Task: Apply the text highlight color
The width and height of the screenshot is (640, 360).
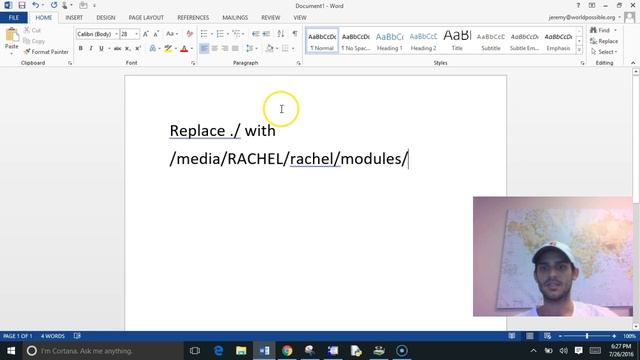Action: [x=168, y=49]
